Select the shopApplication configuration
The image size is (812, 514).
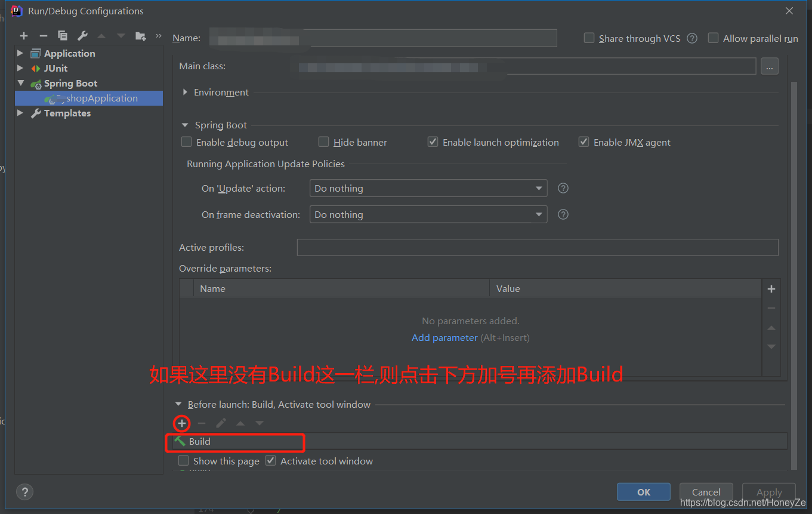(89, 98)
